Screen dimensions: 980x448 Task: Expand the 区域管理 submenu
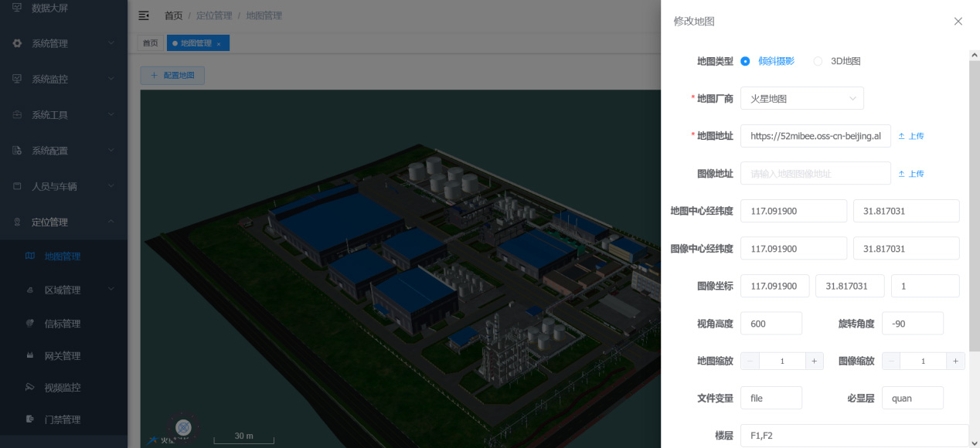coord(63,290)
